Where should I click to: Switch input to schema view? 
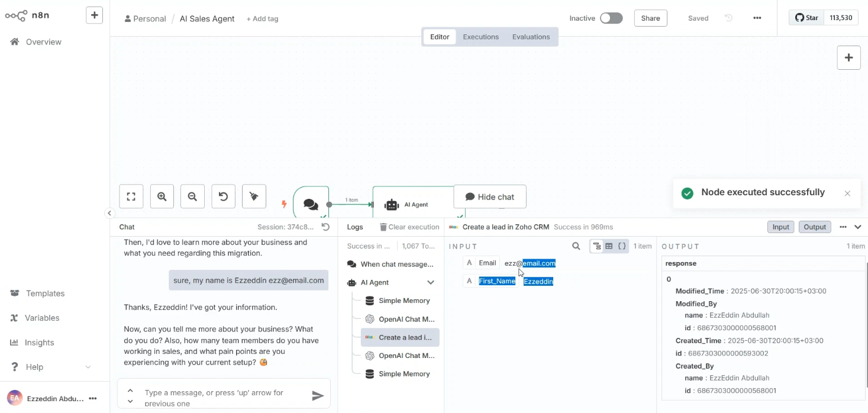pos(597,246)
